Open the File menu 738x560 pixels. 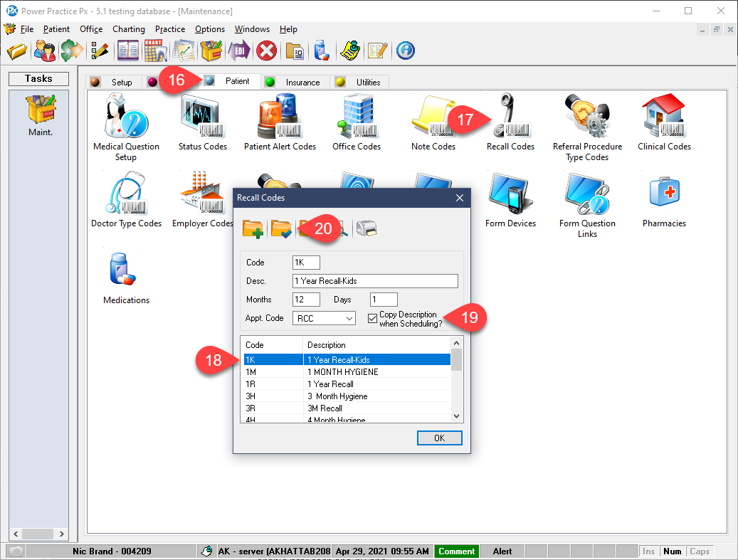pyautogui.click(x=27, y=29)
